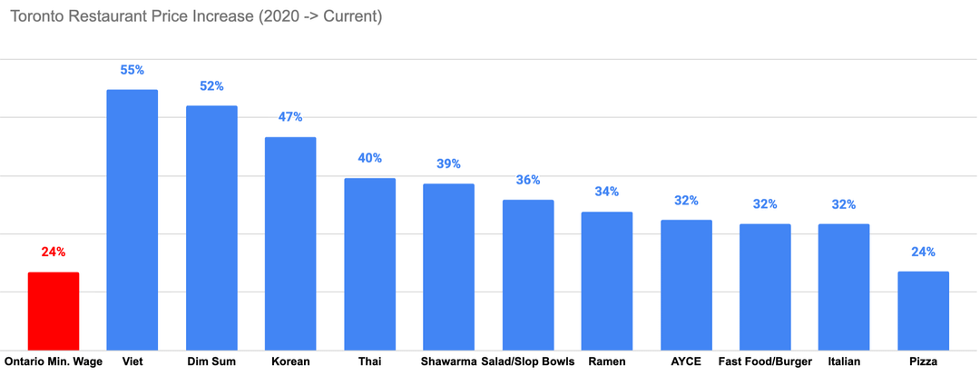The image size is (980, 376).
Task: Select the red Ontario Min. Wage bar
Action: tap(54, 311)
